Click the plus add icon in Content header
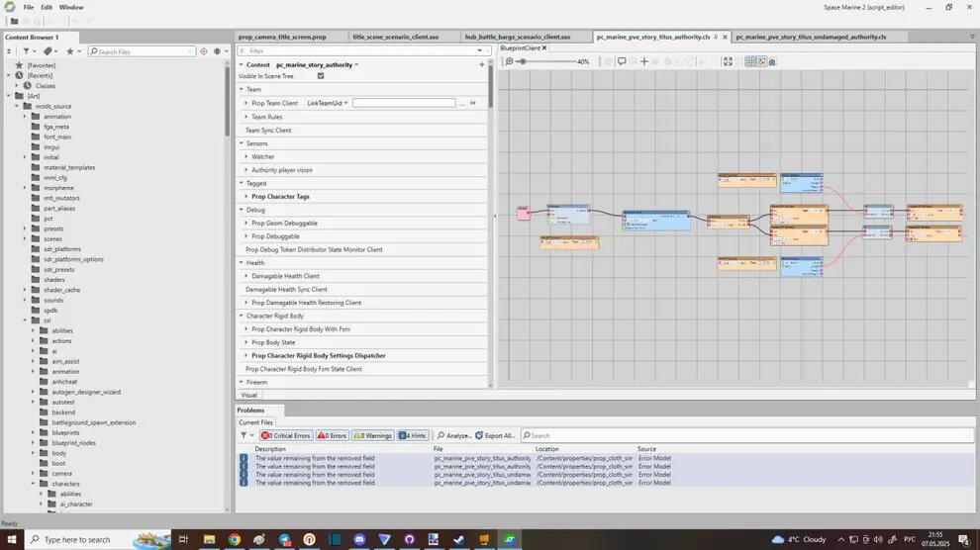This screenshot has height=550, width=980. click(x=481, y=64)
